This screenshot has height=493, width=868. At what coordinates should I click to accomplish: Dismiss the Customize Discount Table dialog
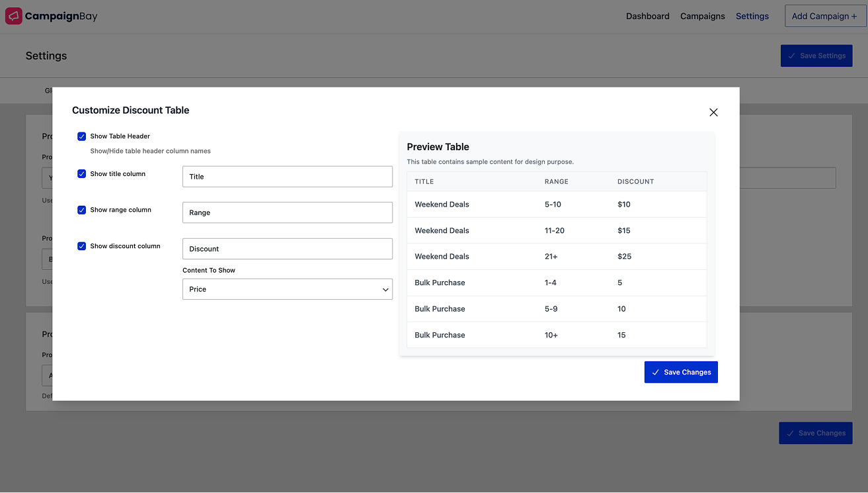[x=713, y=112]
